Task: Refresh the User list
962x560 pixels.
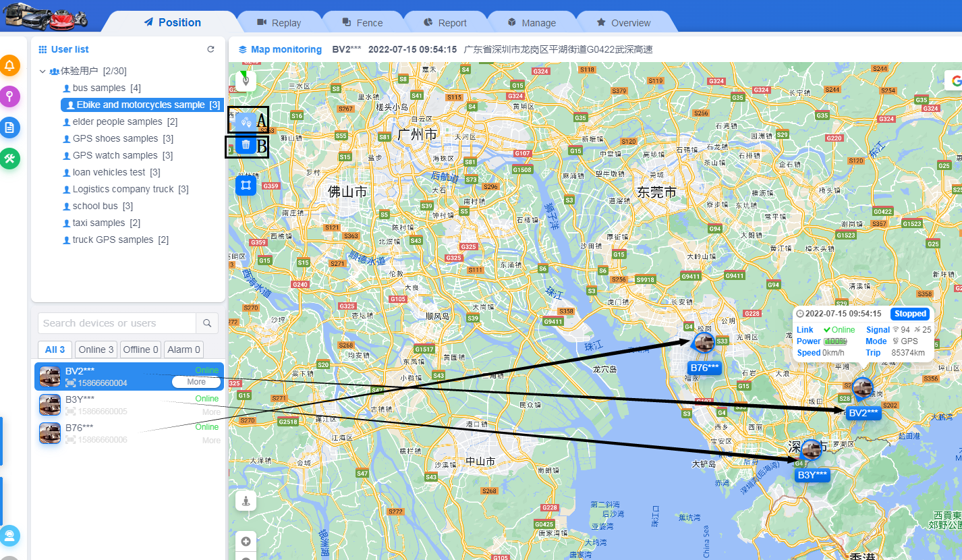Action: point(210,49)
